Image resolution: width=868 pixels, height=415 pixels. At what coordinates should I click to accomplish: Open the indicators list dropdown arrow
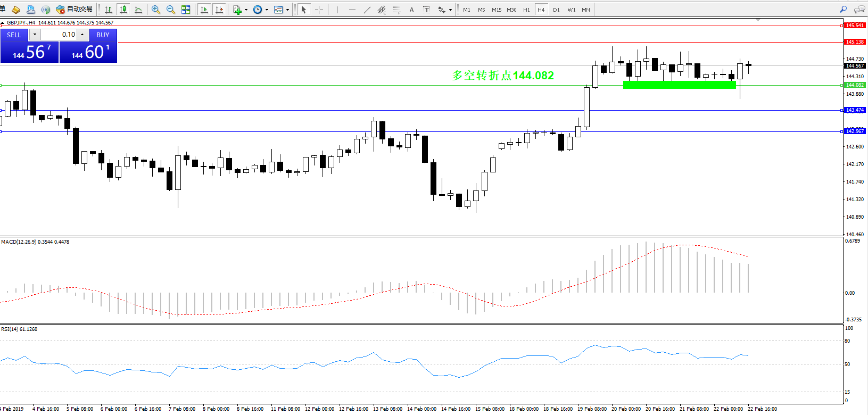click(x=246, y=10)
